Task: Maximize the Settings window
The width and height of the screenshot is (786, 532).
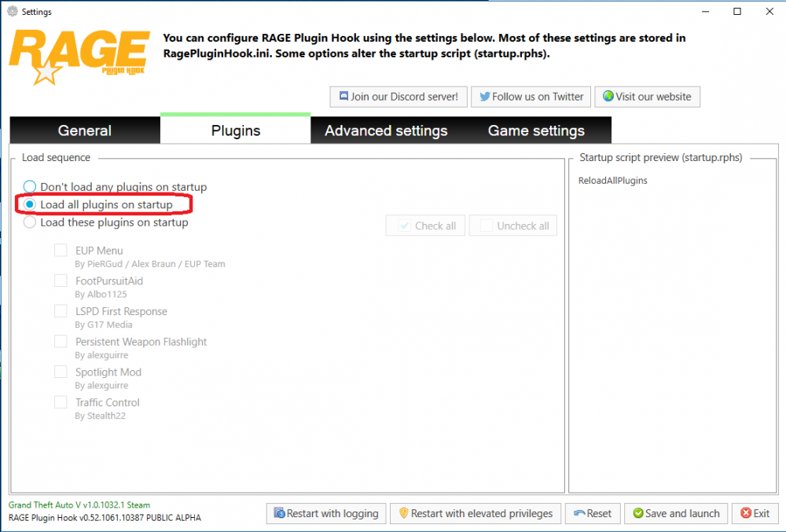Action: pyautogui.click(x=737, y=11)
